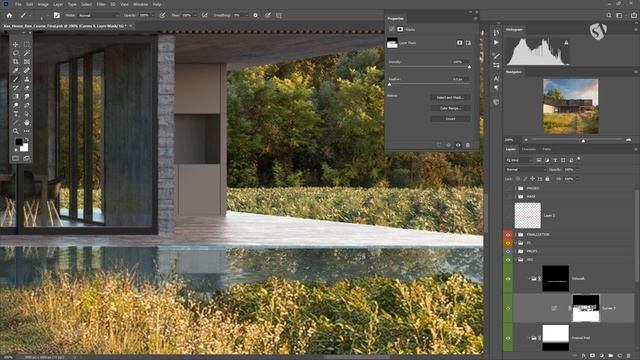
Task: Select the Lasso tool
Action: [16, 53]
